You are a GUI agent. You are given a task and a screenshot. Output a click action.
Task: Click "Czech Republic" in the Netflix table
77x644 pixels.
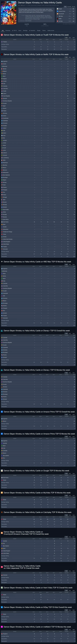6,96
